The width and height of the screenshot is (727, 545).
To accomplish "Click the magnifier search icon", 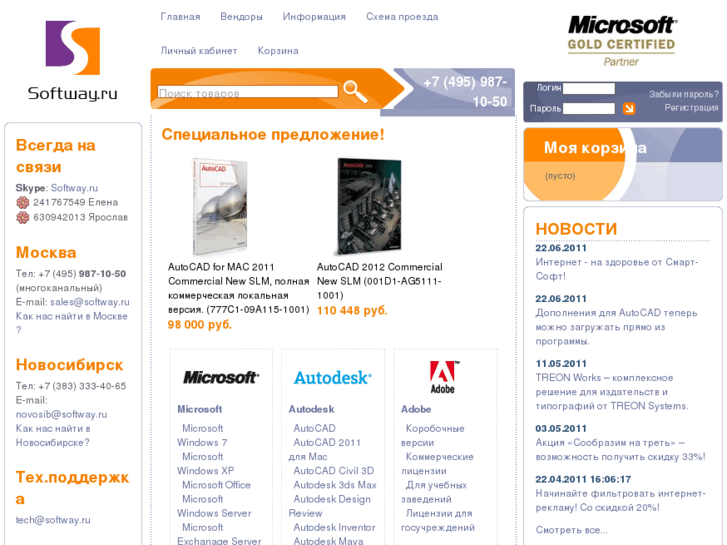I will coord(355,91).
